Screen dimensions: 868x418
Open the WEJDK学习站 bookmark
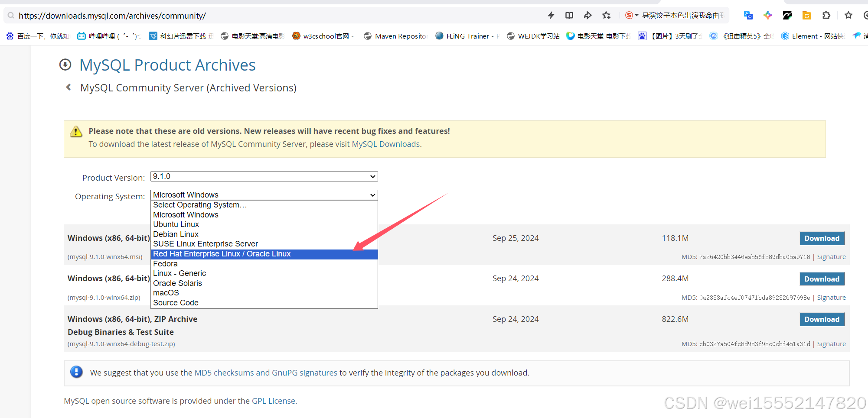coord(533,36)
